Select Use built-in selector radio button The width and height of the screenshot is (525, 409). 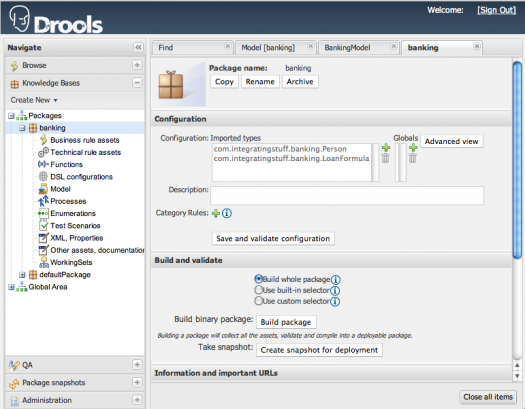click(x=258, y=290)
